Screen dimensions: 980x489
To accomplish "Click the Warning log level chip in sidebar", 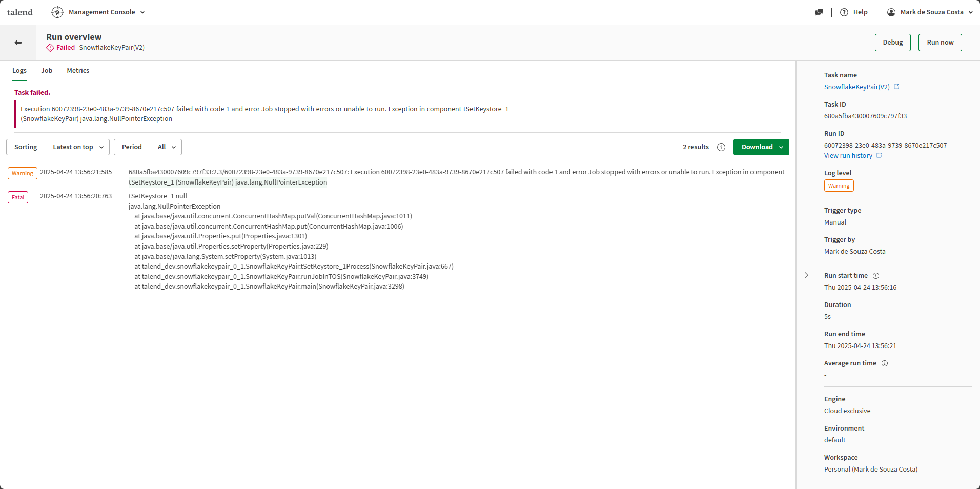I will 839,186.
